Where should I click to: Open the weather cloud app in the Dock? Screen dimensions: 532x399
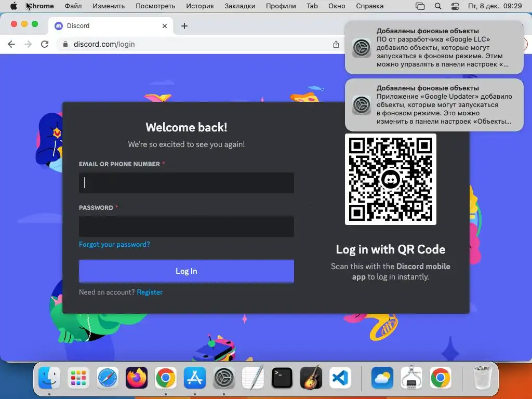click(x=382, y=378)
